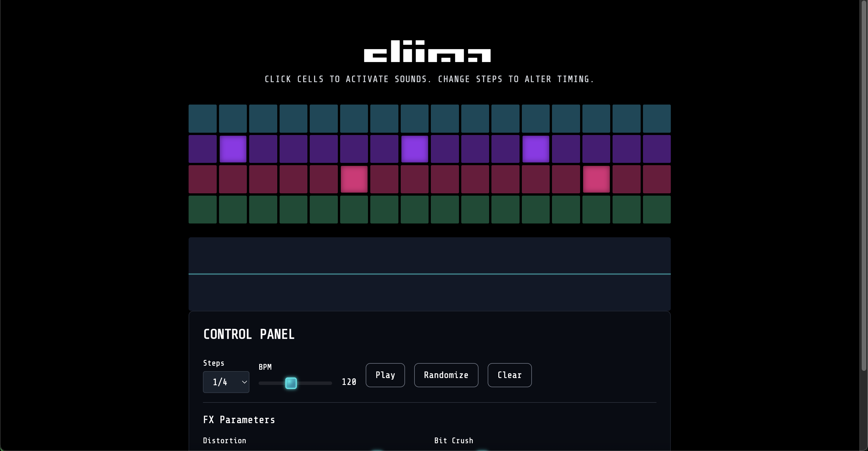Click the BPM slider handle
Viewport: 868px width, 451px height.
[291, 383]
